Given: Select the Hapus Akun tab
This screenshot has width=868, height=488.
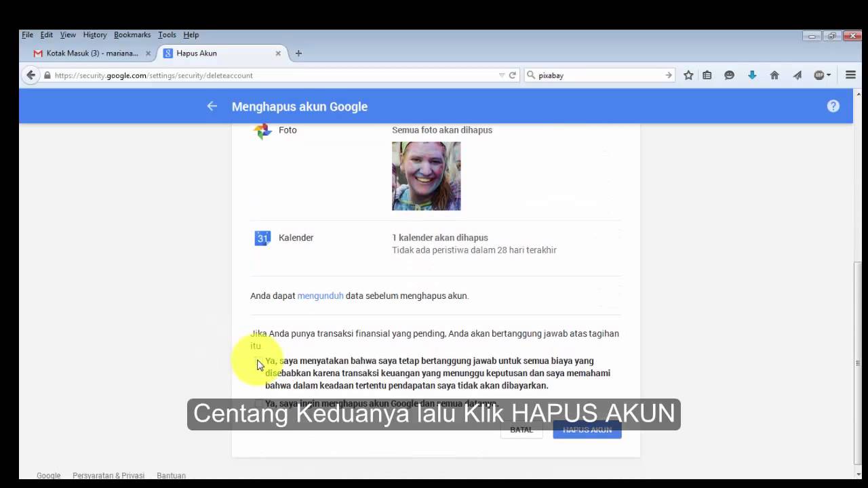Looking at the screenshot, I should (222, 53).
